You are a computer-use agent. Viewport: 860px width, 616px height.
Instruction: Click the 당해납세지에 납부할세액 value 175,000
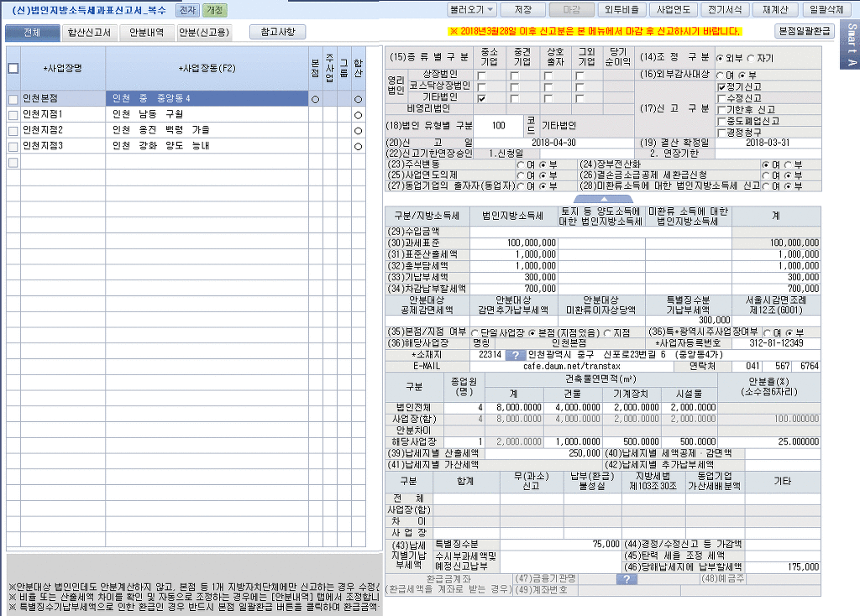pyautogui.click(x=783, y=567)
